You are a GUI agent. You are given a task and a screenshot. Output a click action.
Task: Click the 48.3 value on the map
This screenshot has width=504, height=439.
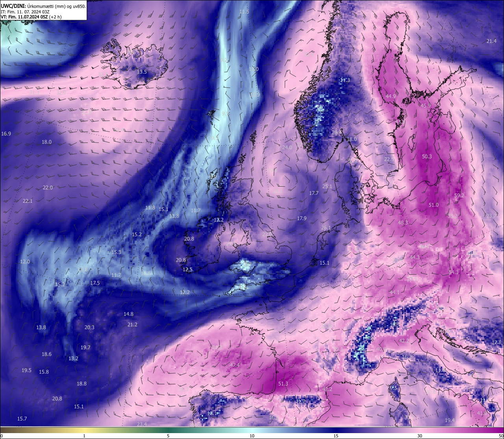pos(403,223)
